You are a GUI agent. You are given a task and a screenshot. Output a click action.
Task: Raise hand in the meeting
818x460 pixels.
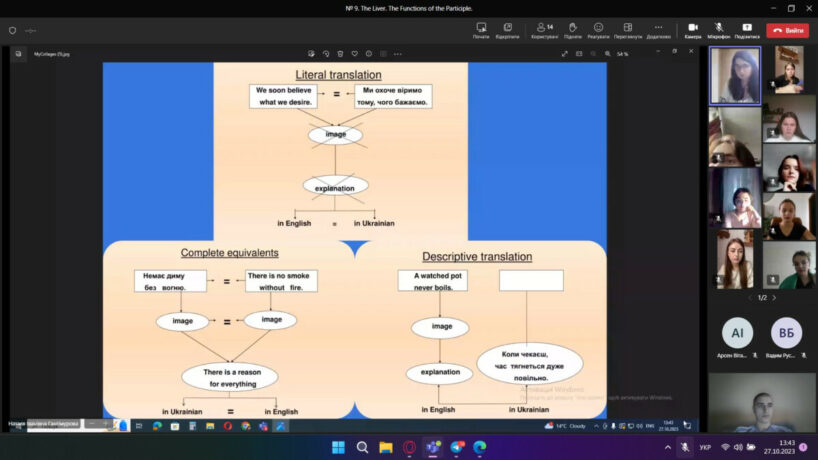click(572, 30)
